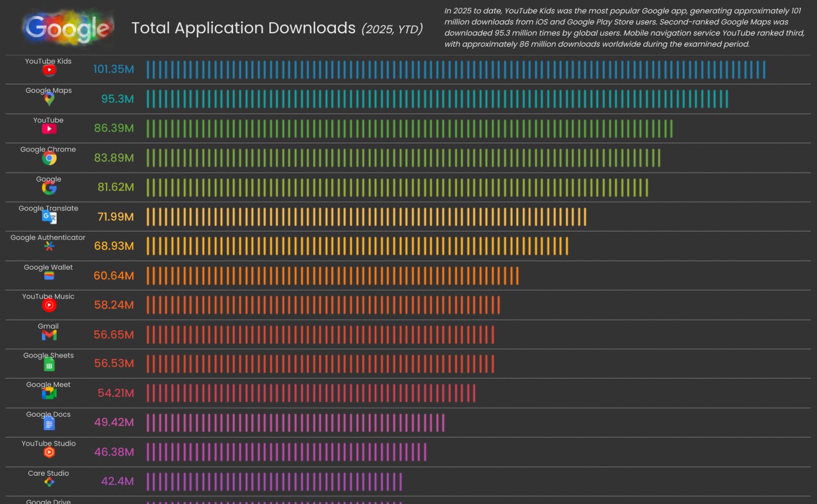Screen dimensions: 817x504
Task: Click the '56.53M' download value
Action: point(114,364)
